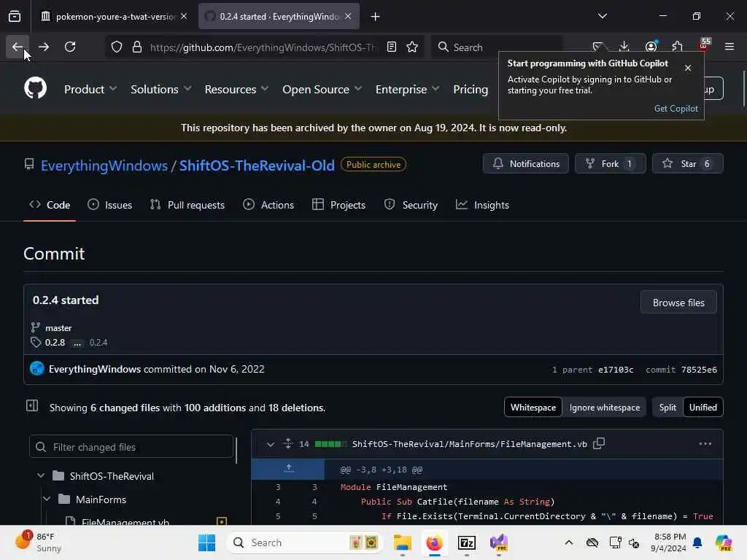Screen dimensions: 747x560
Task: Open the more options menu for FileManagement.vb diff
Action: 705,443
